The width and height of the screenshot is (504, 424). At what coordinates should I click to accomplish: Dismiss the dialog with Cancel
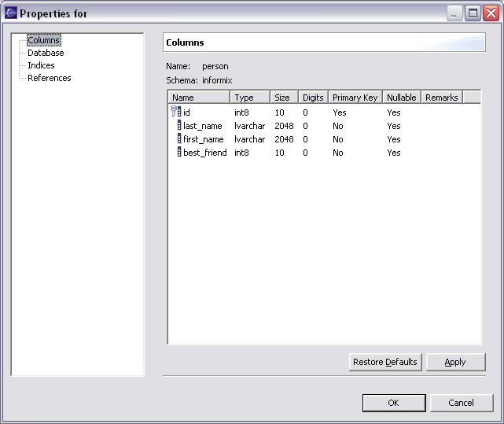coord(461,403)
